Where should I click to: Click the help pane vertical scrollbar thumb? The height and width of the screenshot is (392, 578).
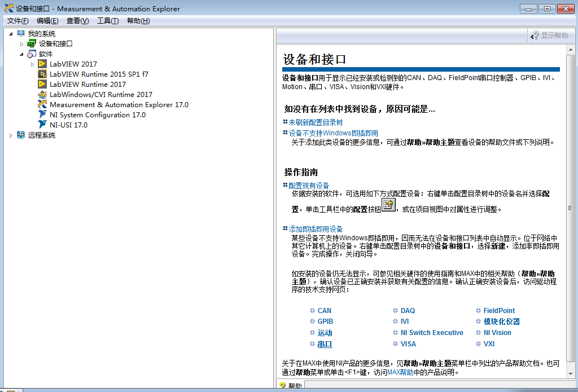[570, 208]
